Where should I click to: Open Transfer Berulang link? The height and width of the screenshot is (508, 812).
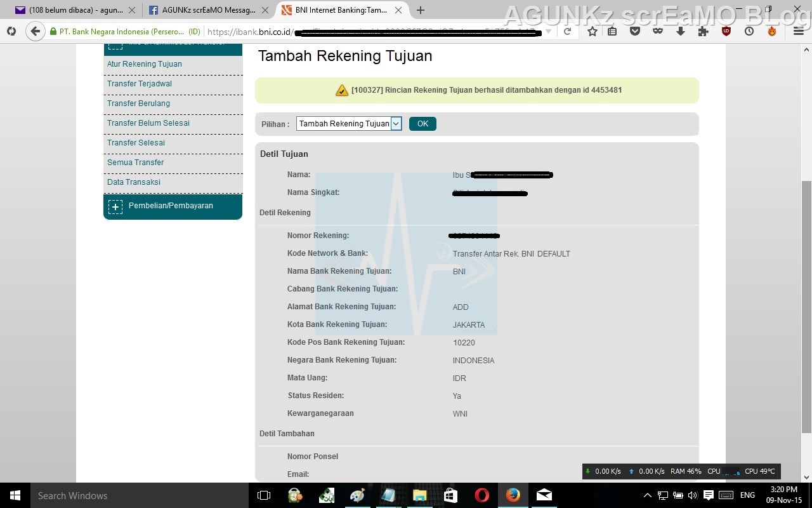(138, 104)
